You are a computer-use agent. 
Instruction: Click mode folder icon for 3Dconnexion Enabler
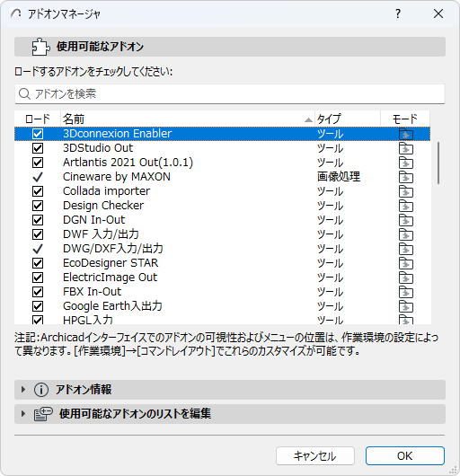(406, 134)
